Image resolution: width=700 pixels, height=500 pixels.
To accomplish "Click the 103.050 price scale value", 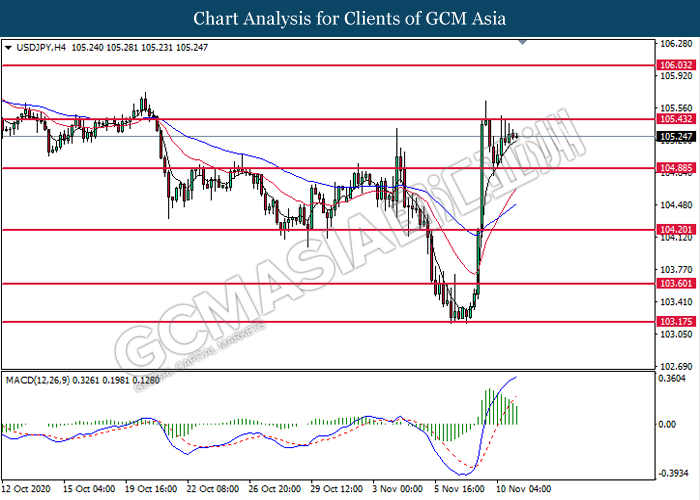I will (x=676, y=334).
